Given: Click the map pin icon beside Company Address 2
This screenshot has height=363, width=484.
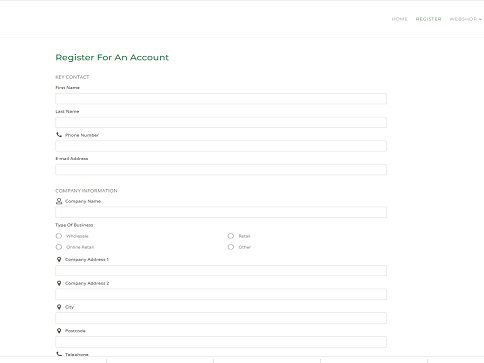Looking at the screenshot, I should tap(59, 283).
